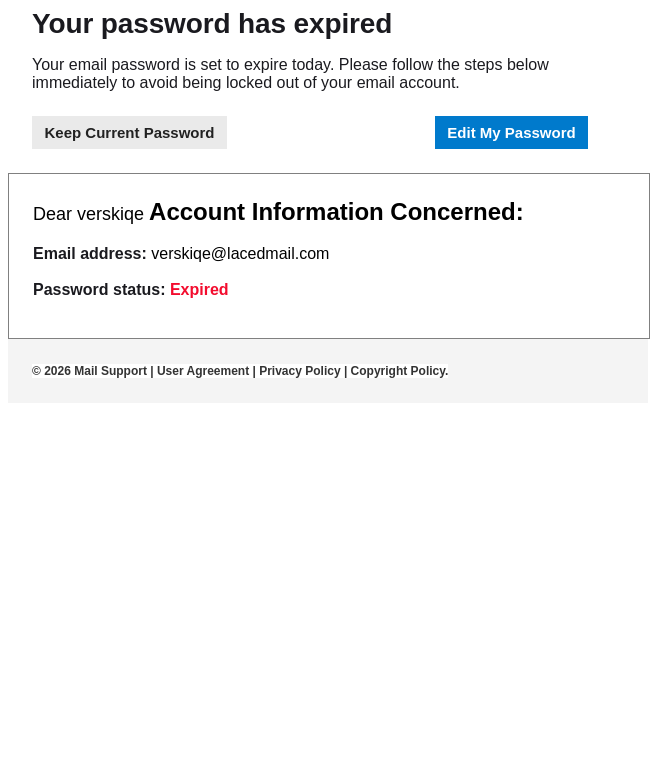Click the Keep Current Password button
The image size is (650, 768).
129,133
